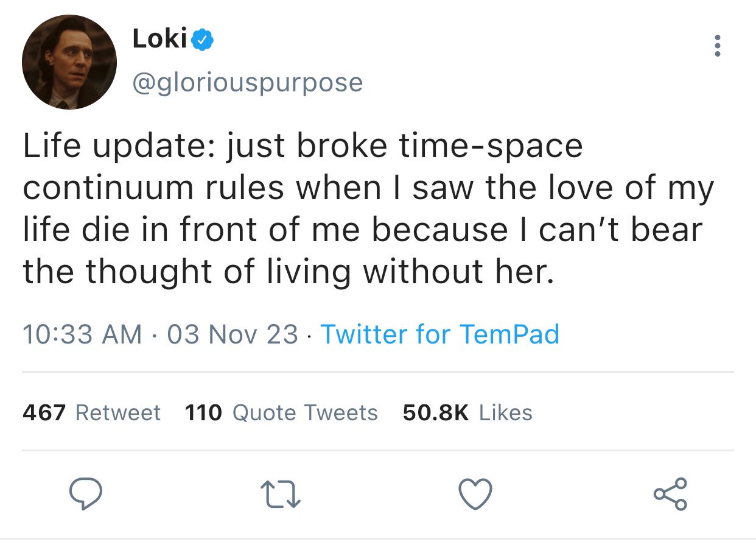Open Loki's round profile picture
The height and width of the screenshot is (550, 756).
coord(69,63)
